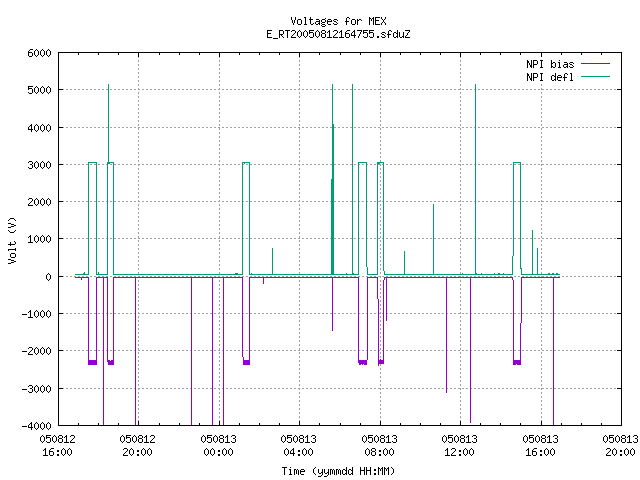Click the 6000 y-axis tick label
This screenshot has height=480, width=640.
[x=40, y=53]
